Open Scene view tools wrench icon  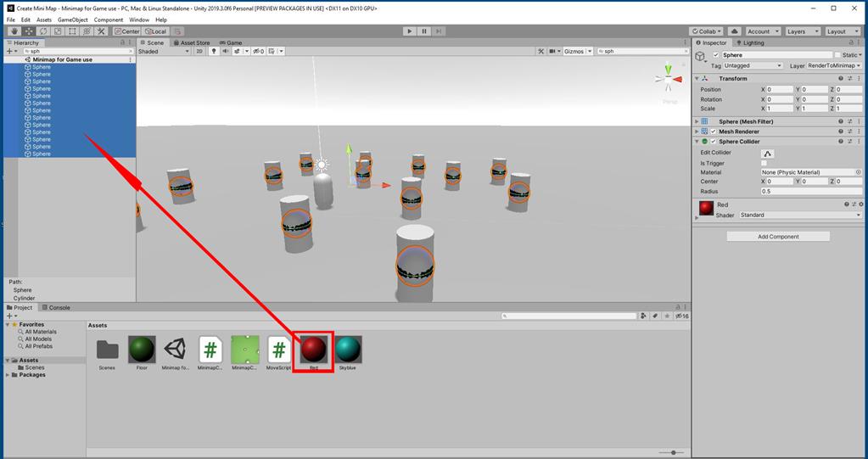pyautogui.click(x=540, y=51)
